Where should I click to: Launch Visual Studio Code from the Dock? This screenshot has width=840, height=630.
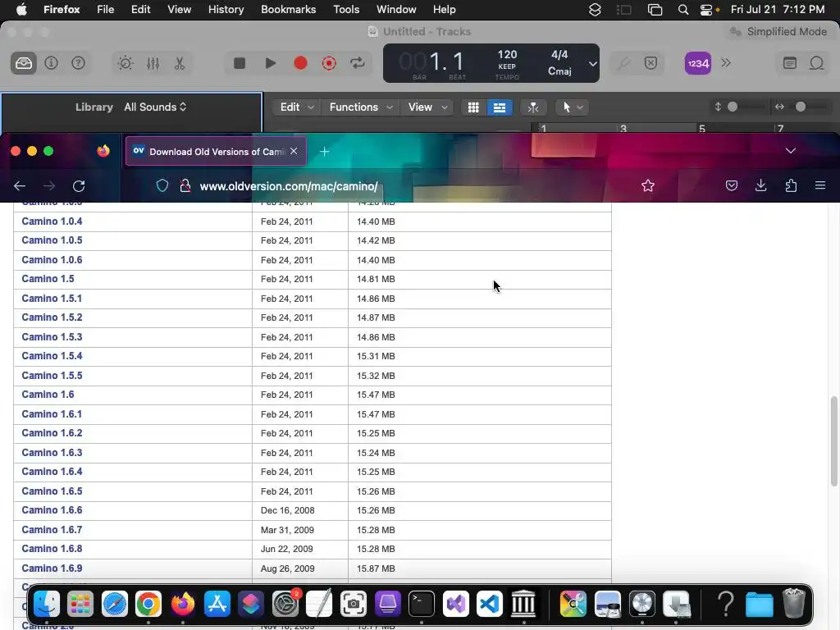click(x=489, y=605)
